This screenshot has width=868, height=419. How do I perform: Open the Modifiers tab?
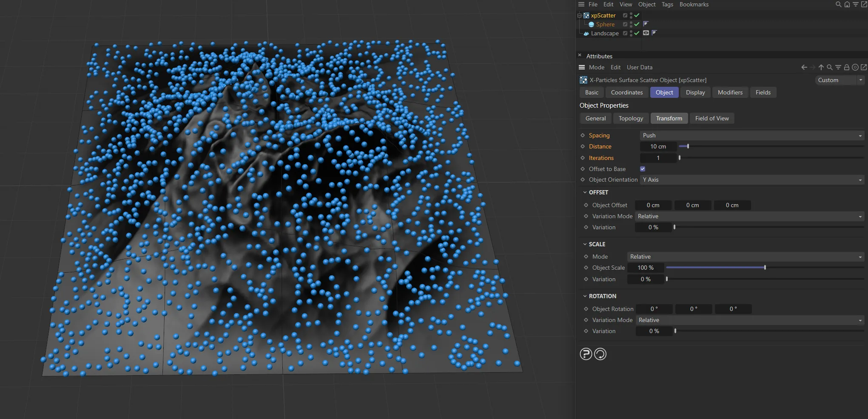(730, 92)
